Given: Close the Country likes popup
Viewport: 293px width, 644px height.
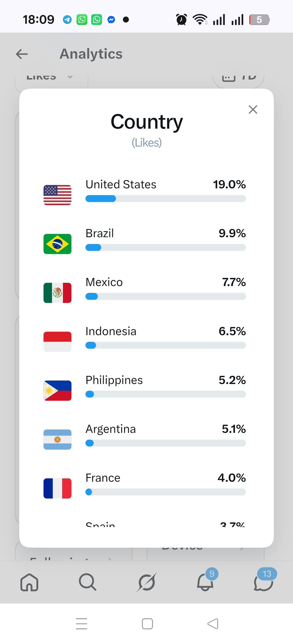Looking at the screenshot, I should (253, 110).
